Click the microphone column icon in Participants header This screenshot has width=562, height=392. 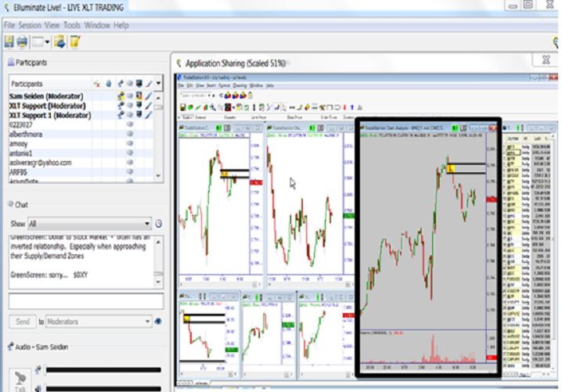(x=121, y=83)
